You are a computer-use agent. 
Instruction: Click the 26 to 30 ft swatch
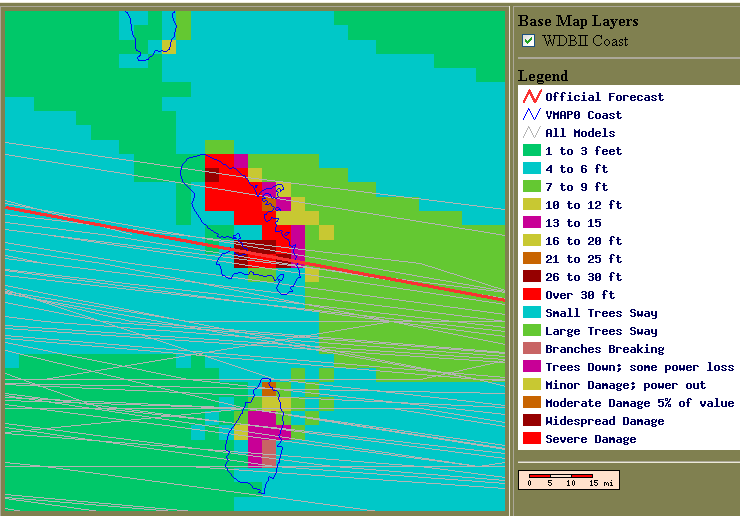tap(532, 277)
